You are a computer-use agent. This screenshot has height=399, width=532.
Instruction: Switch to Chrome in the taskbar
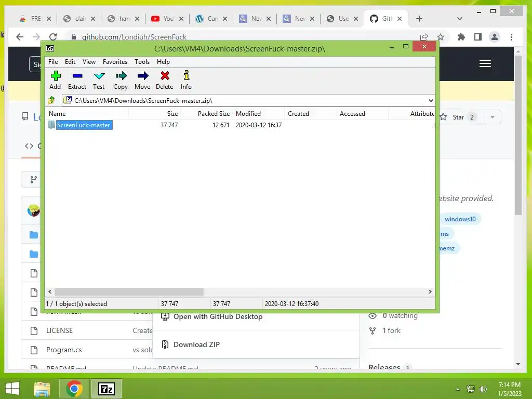(74, 389)
